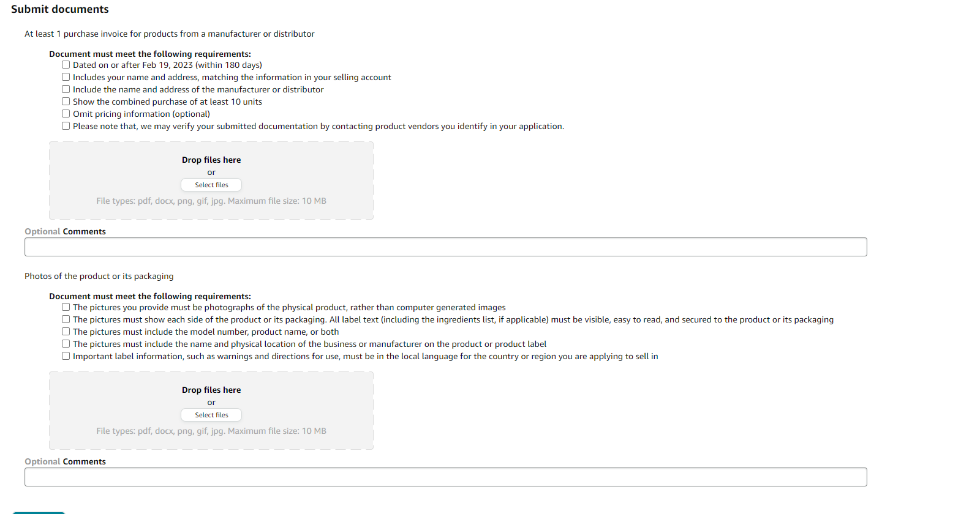Check 'must include the model number, product name' box

tap(66, 332)
